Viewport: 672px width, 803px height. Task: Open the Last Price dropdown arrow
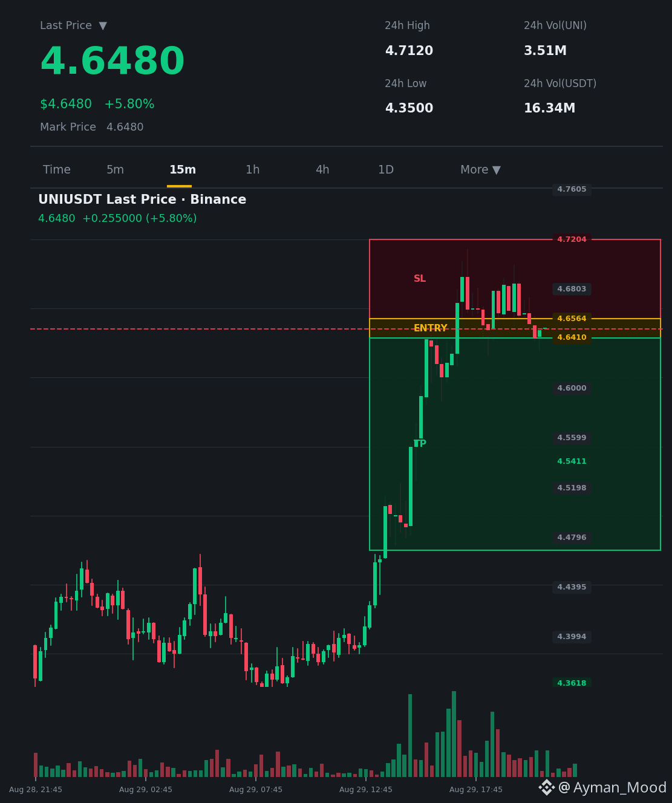pyautogui.click(x=103, y=25)
